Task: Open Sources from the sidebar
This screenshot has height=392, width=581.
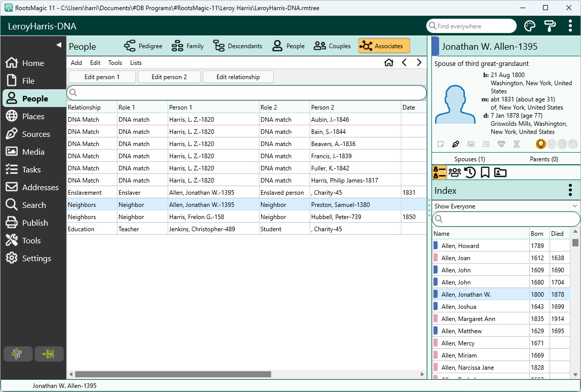Action: (28, 134)
